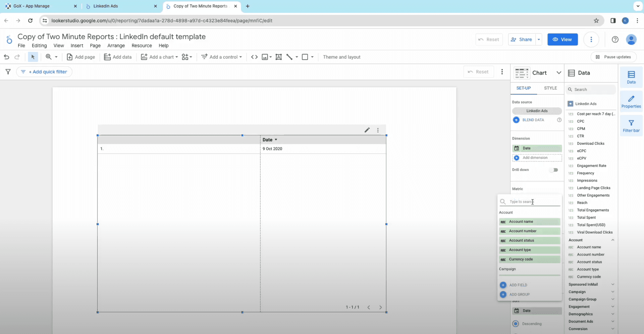644x334 pixels.
Task: Select the line drawing tool
Action: [x=289, y=57]
